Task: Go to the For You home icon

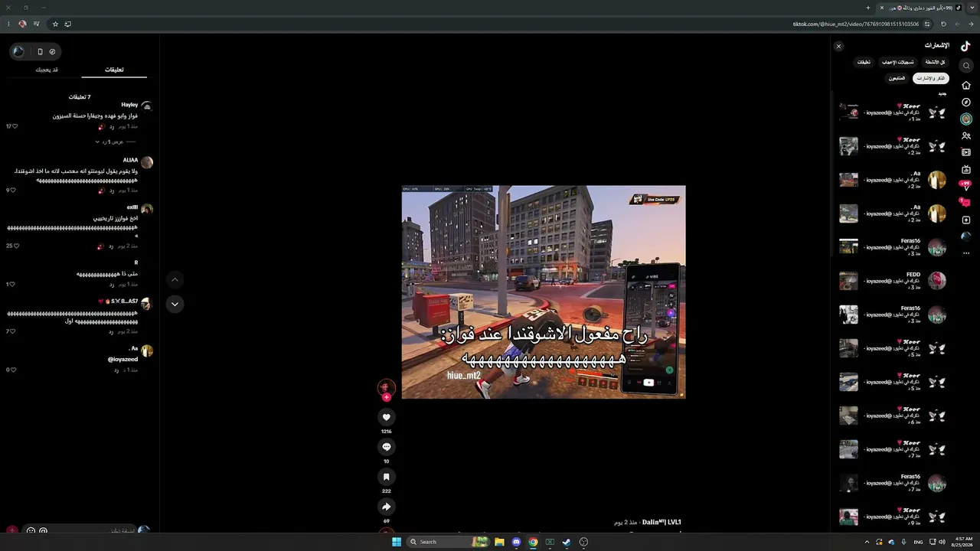Action: click(x=966, y=85)
